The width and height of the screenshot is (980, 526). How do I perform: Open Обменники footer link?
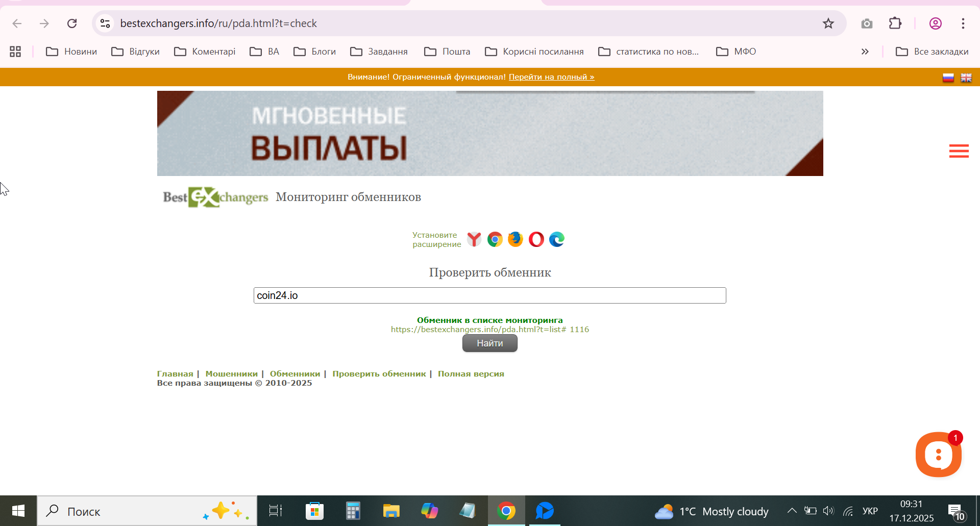click(295, 374)
